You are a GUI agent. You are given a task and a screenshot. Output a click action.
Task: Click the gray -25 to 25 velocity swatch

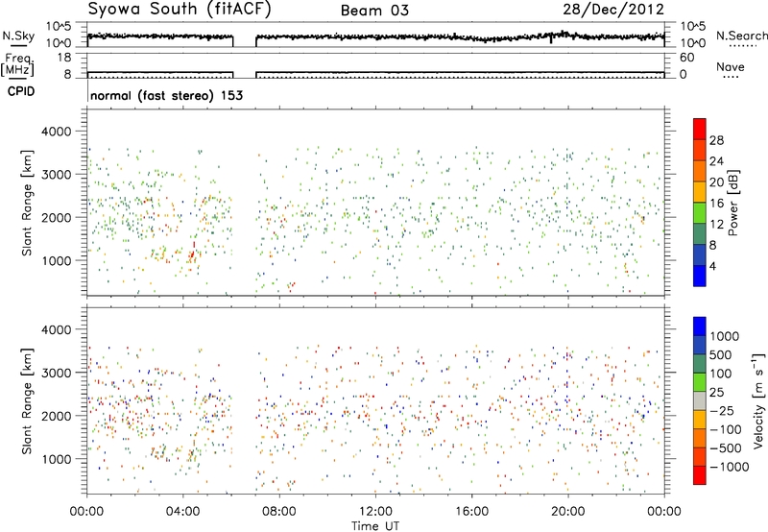pyautogui.click(x=700, y=400)
